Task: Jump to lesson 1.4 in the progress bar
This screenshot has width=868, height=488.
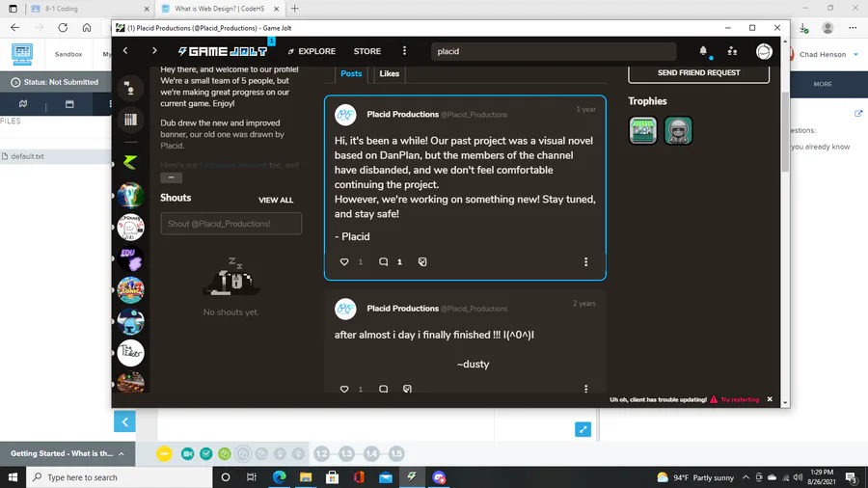Action: (x=371, y=453)
